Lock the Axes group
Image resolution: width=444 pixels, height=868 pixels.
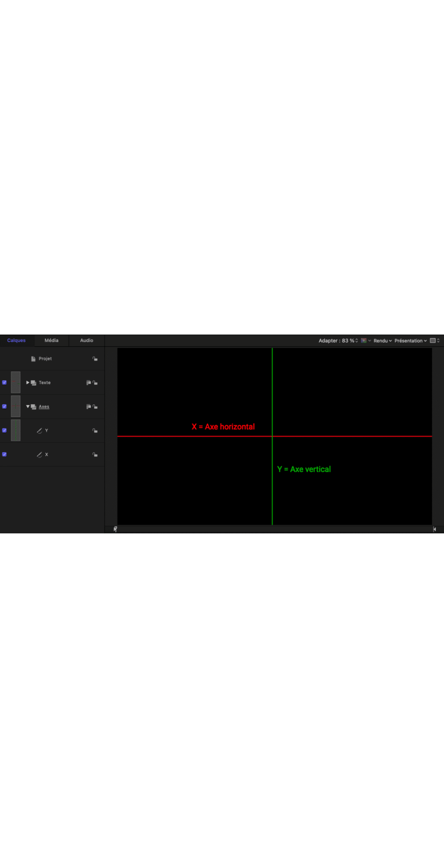tap(95, 407)
